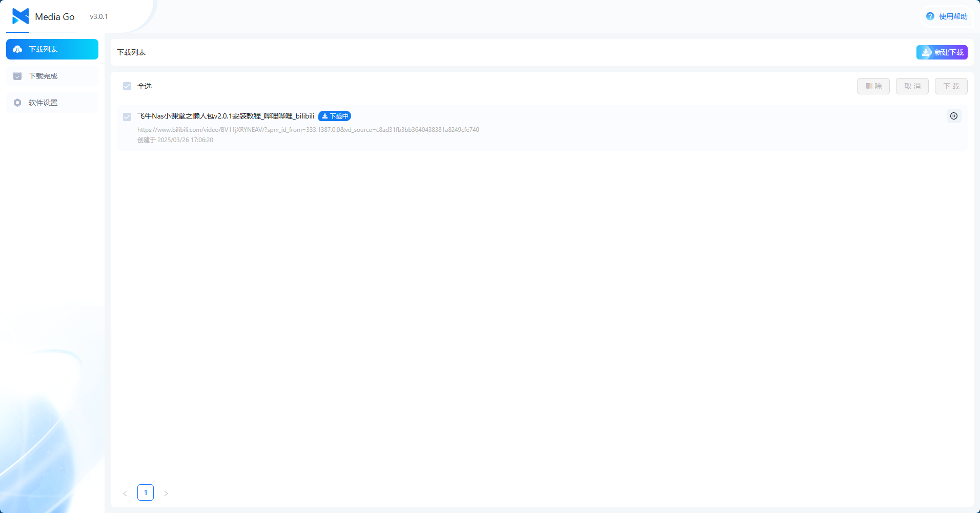The width and height of the screenshot is (980, 513).
Task: Select page 1 in pagination
Action: click(146, 492)
